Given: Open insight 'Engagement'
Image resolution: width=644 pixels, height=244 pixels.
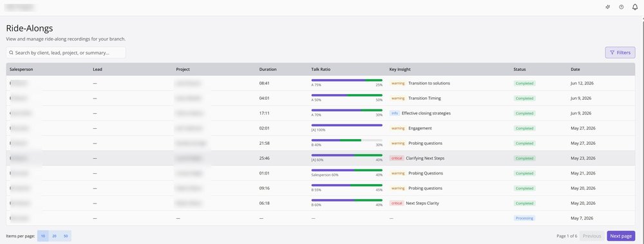Looking at the screenshot, I should pos(420,128).
